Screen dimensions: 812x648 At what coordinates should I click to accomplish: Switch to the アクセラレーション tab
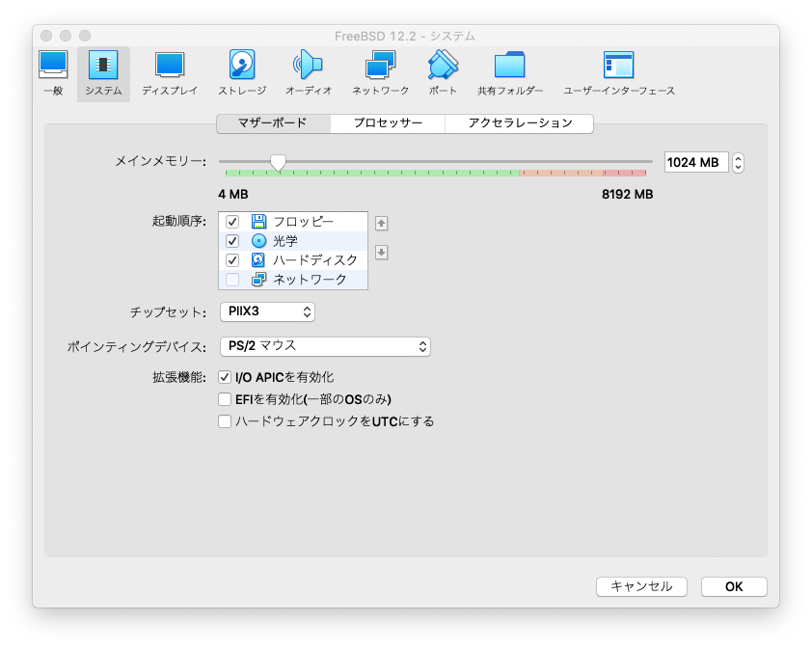[x=520, y=123]
